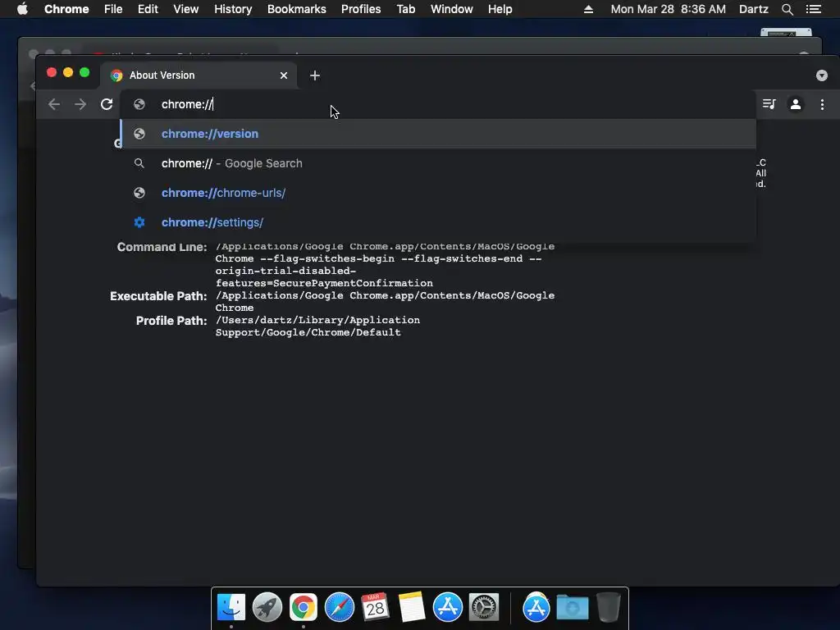Click the forward navigation arrow
The image size is (840, 630).
(80, 104)
